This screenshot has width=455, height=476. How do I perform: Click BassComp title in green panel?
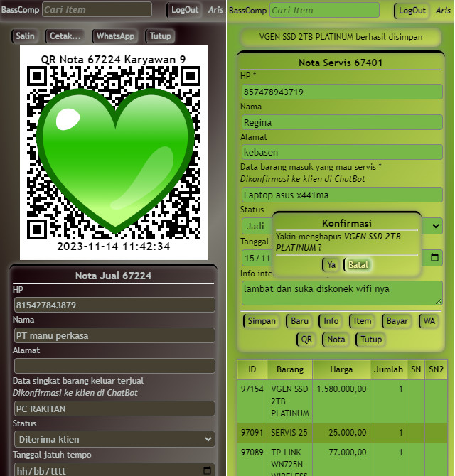(x=247, y=11)
